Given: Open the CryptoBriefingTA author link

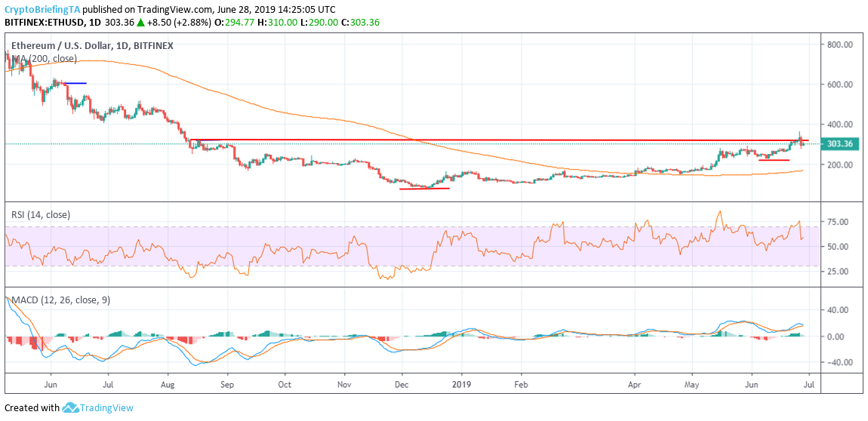Looking at the screenshot, I should point(42,10).
